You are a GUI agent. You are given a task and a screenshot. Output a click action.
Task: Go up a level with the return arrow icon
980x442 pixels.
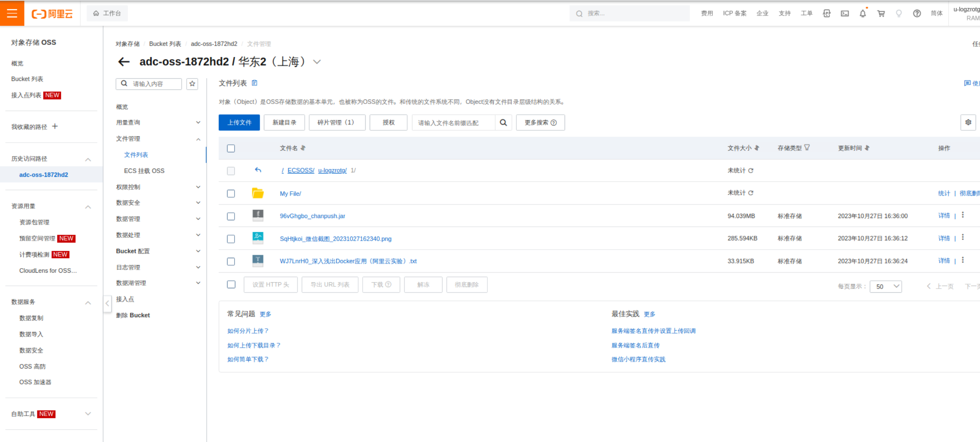258,170
